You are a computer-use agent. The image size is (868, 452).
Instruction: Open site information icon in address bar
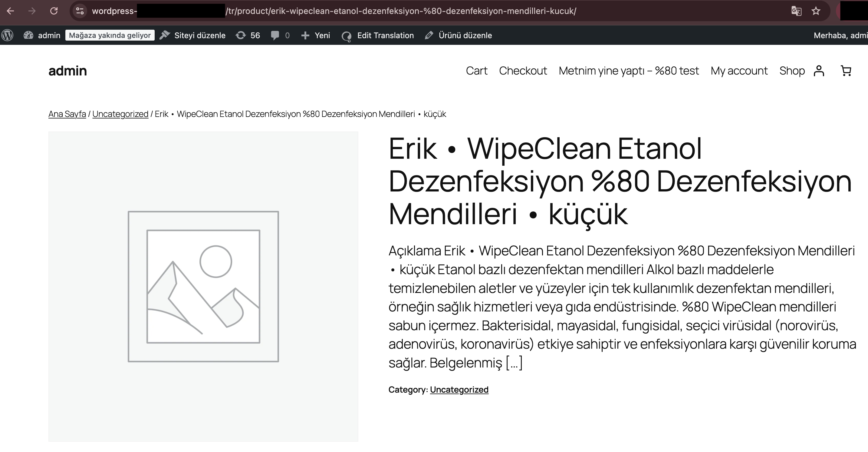click(x=80, y=11)
